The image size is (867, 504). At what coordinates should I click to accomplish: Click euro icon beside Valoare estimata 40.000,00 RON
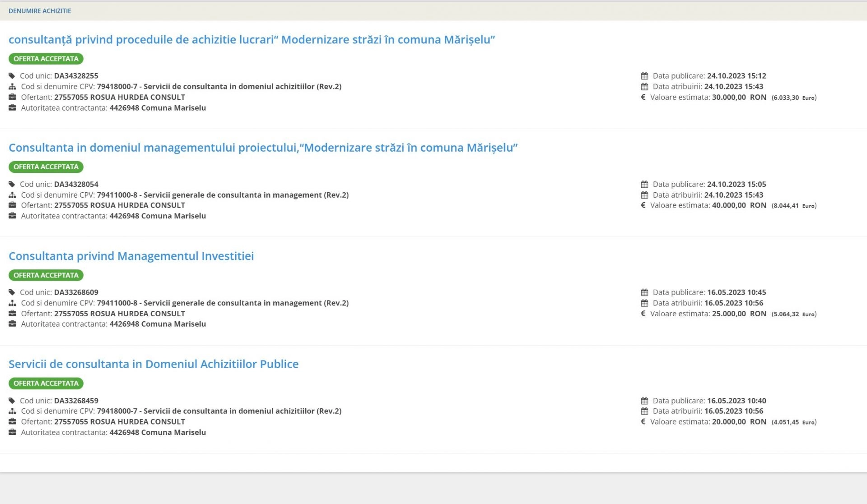[x=643, y=205]
